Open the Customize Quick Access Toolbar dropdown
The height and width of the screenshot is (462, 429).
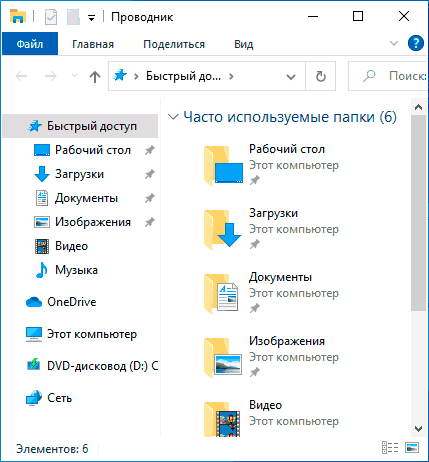coord(91,17)
